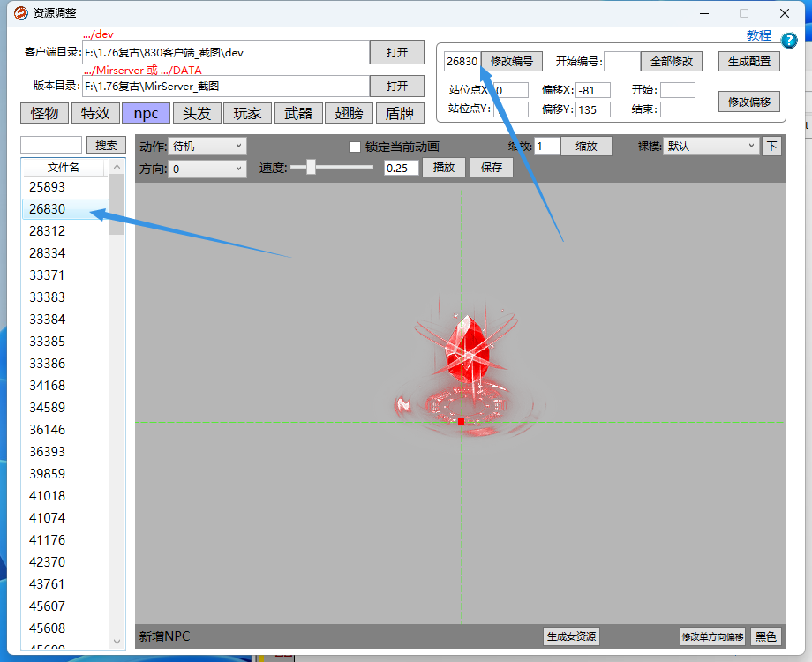Click 打开 beside the 客户端目录 path
Viewport: 812px width, 662px height.
(397, 52)
